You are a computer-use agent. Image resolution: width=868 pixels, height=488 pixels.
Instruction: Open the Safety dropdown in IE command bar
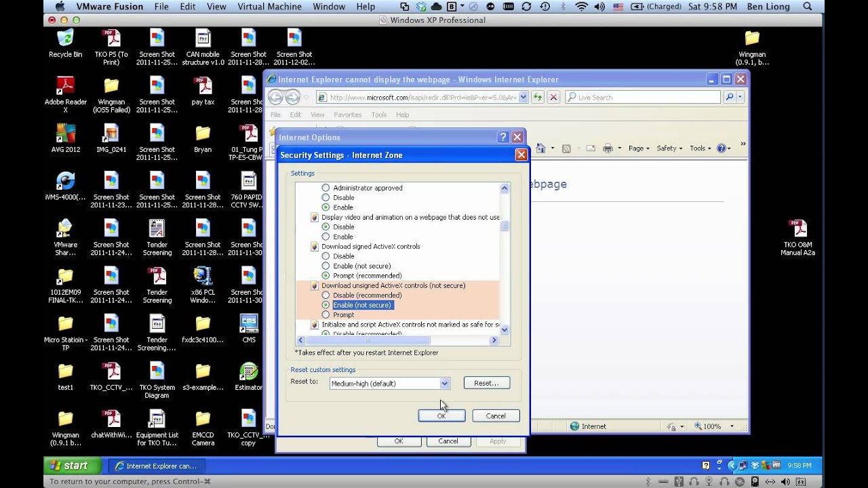(669, 148)
